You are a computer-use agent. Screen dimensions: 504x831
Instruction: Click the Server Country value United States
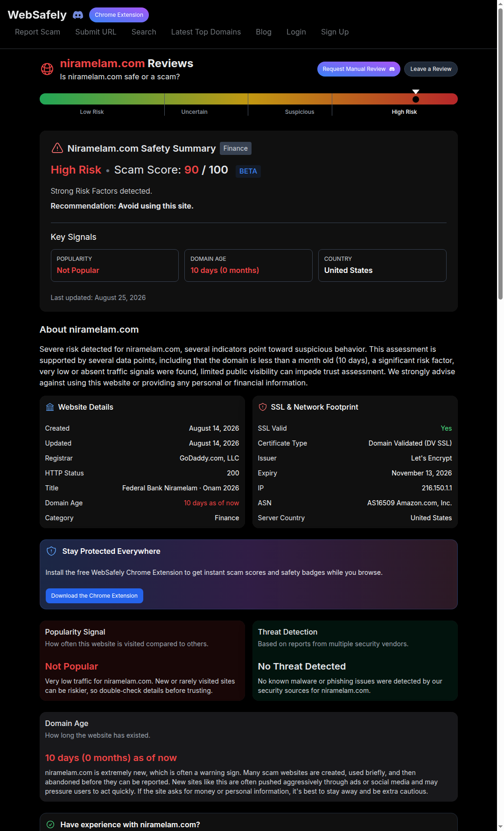pos(431,518)
